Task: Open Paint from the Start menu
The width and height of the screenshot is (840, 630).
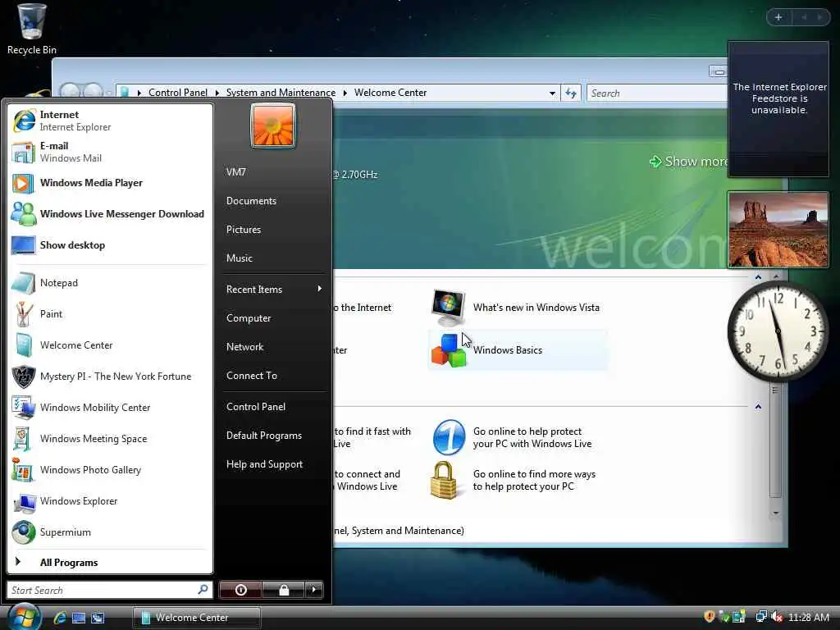Action: click(110, 314)
